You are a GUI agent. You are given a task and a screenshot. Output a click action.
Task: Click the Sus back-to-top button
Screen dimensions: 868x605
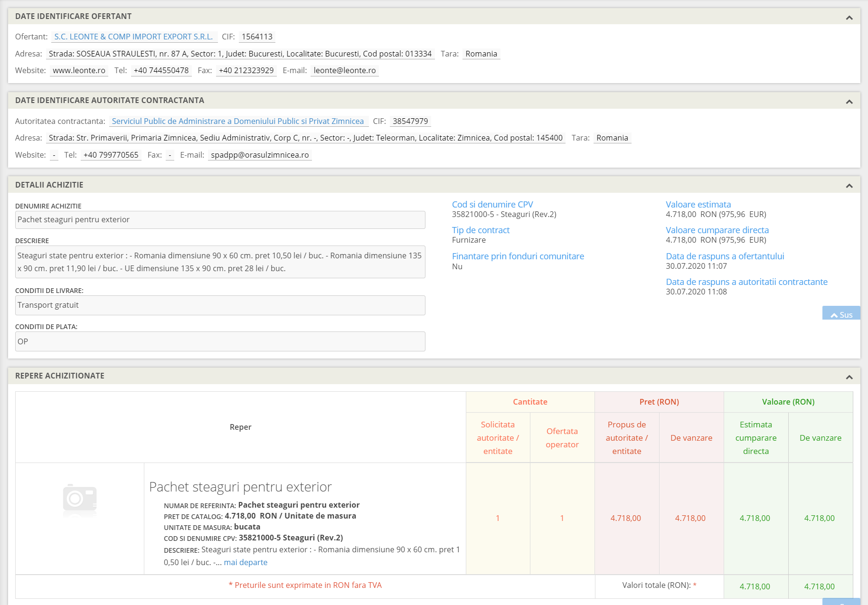pyautogui.click(x=841, y=313)
